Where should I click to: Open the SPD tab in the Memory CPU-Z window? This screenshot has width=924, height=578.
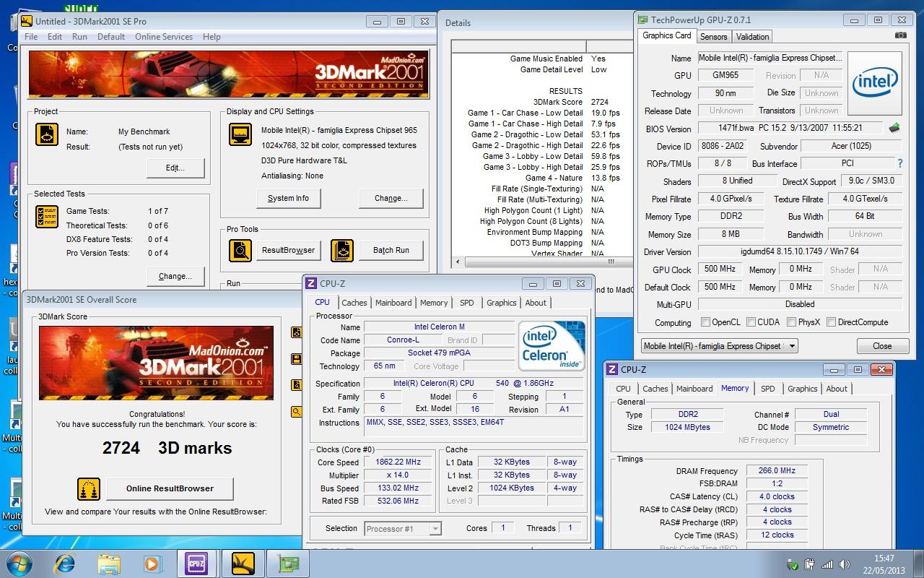768,389
